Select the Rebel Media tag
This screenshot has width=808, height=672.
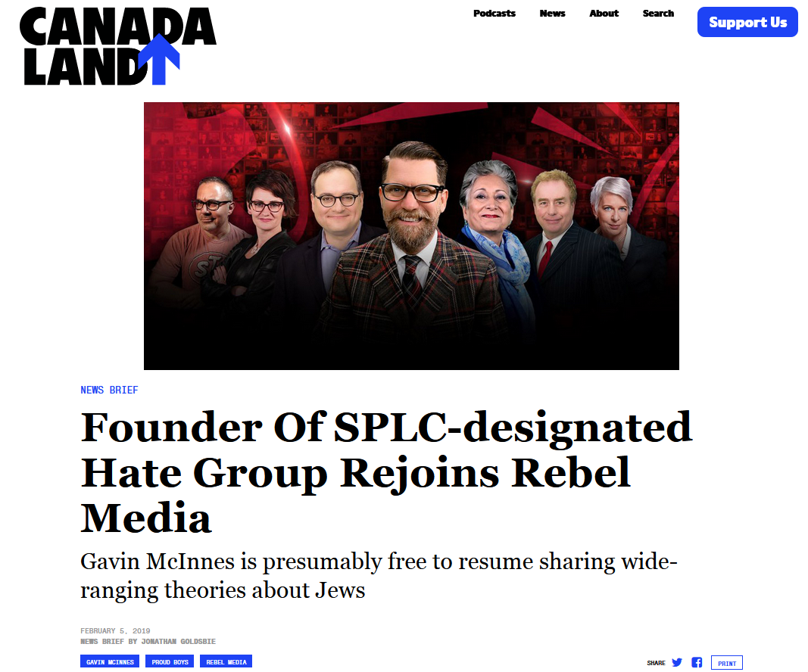226,661
